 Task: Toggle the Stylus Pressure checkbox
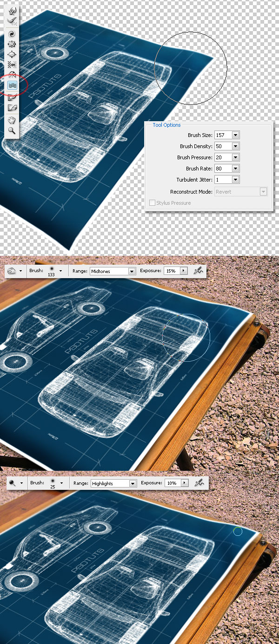(152, 203)
